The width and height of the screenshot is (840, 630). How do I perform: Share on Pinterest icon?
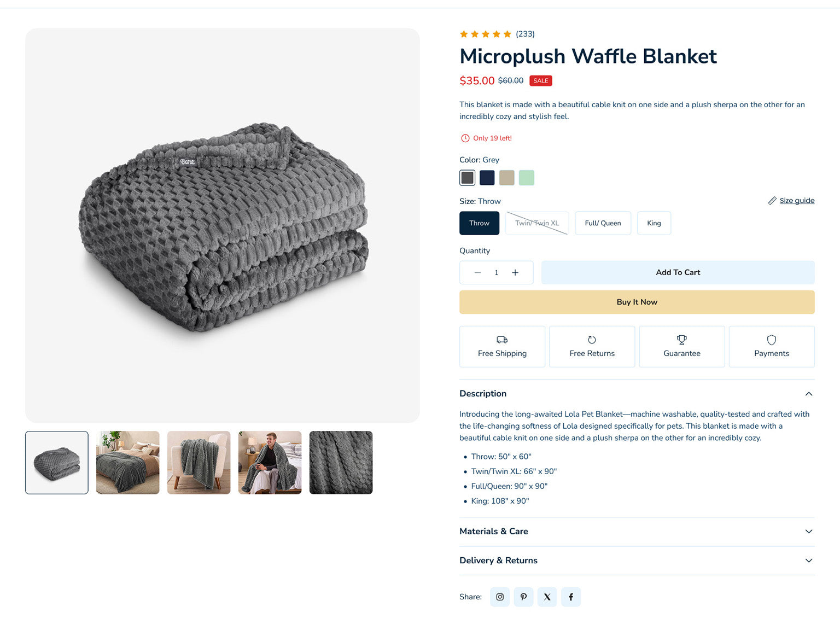tap(523, 597)
